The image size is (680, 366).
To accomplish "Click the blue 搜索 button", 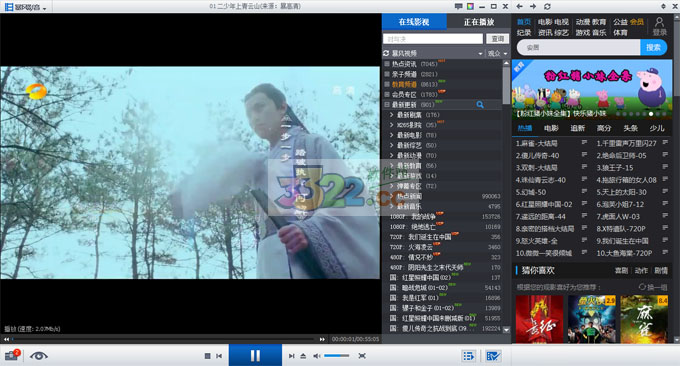I will click(x=654, y=47).
